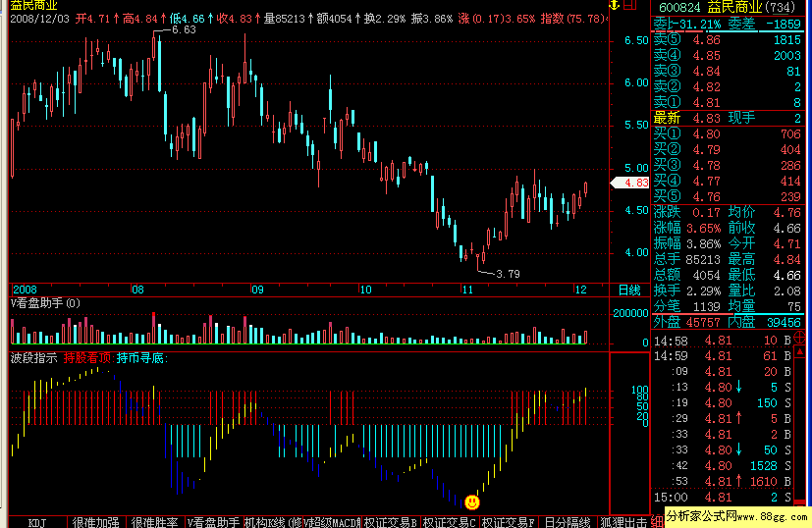Click the red crosshair circle icon above the tick list
Viewport: 812px width, 528px height.
click(x=799, y=338)
